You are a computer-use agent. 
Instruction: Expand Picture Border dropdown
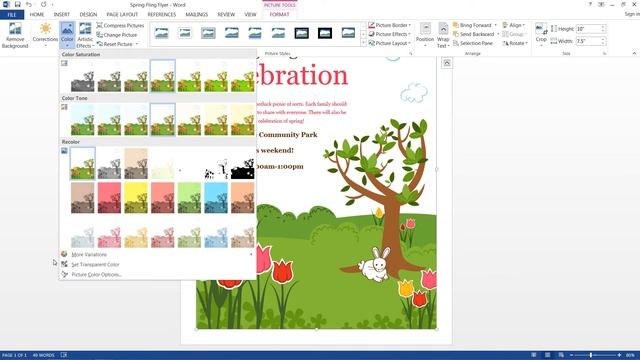coord(409,25)
